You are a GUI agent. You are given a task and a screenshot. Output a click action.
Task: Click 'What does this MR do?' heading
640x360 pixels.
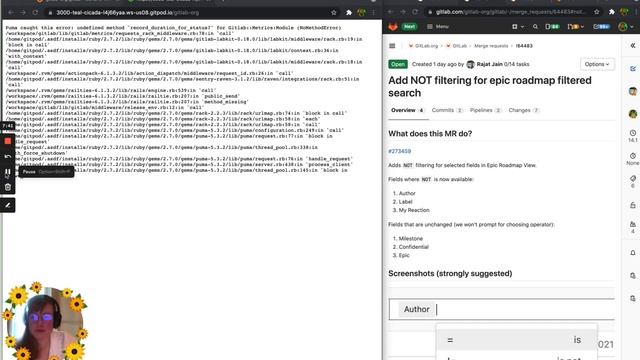(x=430, y=133)
